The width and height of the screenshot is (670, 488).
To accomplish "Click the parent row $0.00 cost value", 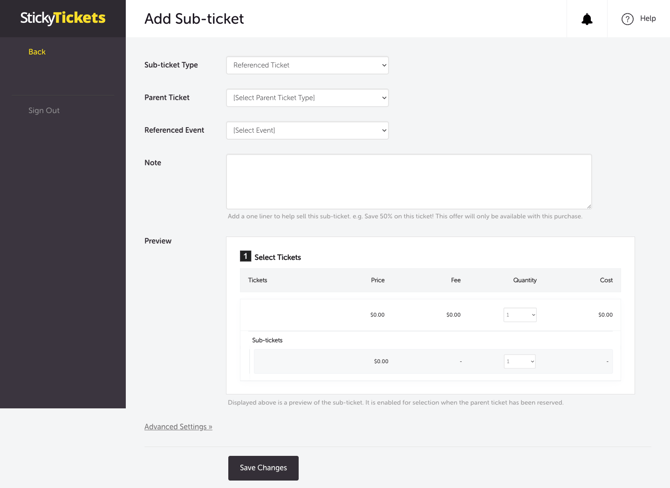I will pos(605,315).
